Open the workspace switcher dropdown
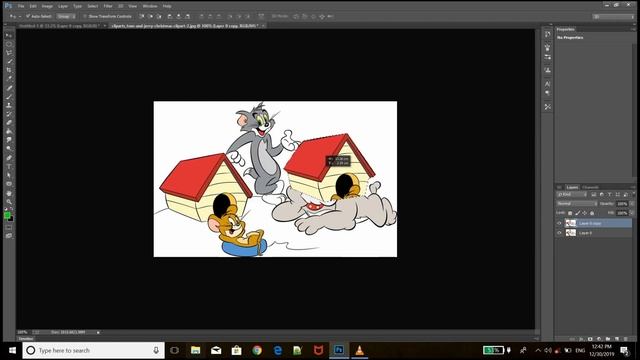Screen dimensions: 640x360 613,16
